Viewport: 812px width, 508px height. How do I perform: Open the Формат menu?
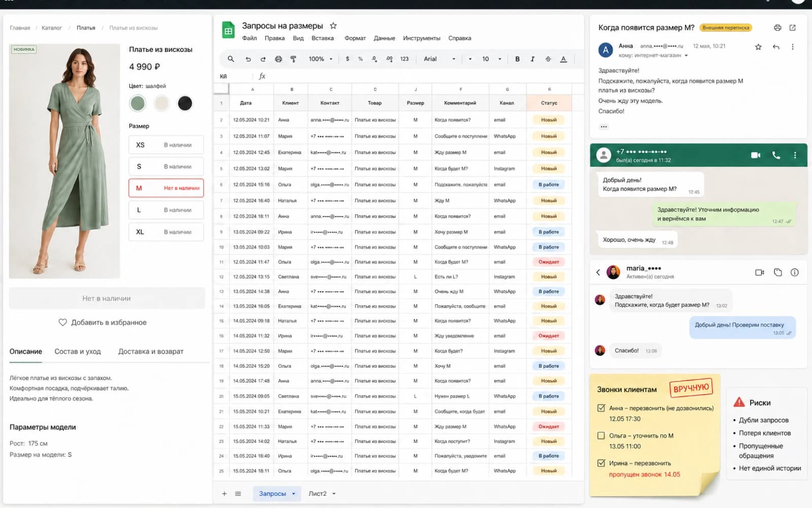point(355,38)
